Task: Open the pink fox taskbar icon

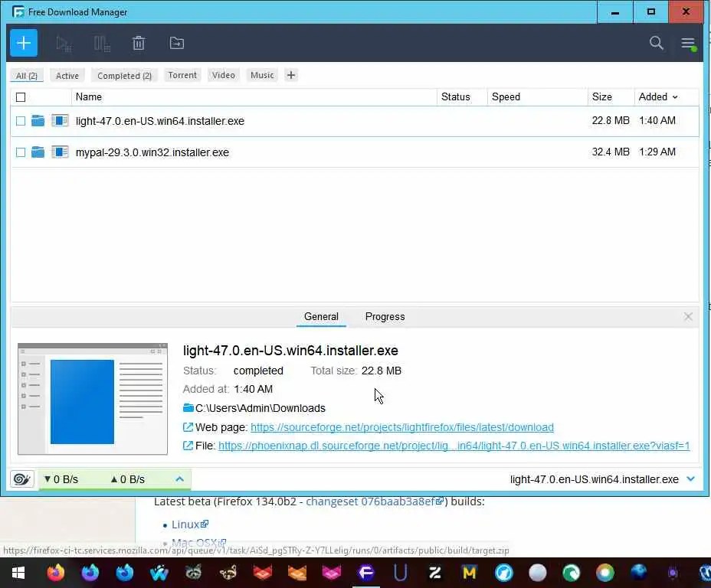Action: point(332,573)
